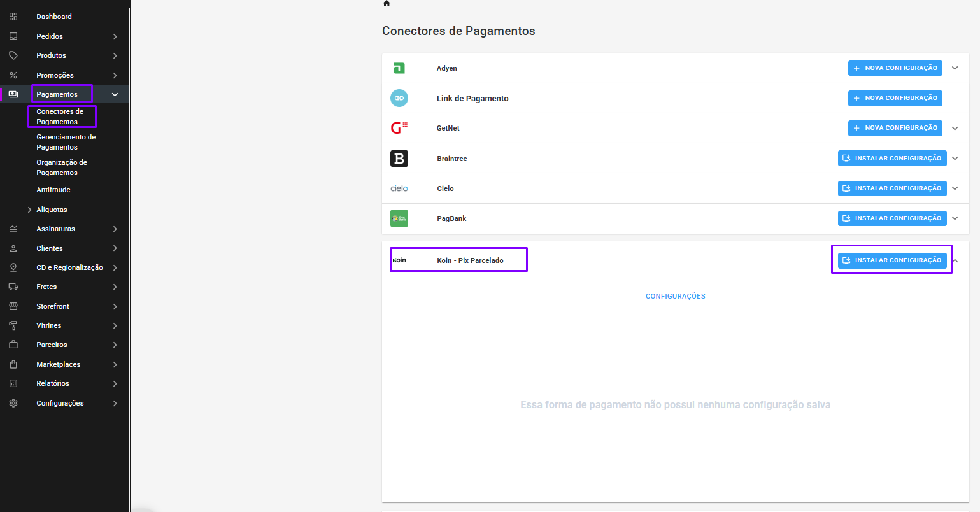Click the GetNet red logo
The height and width of the screenshot is (512, 980).
point(399,128)
